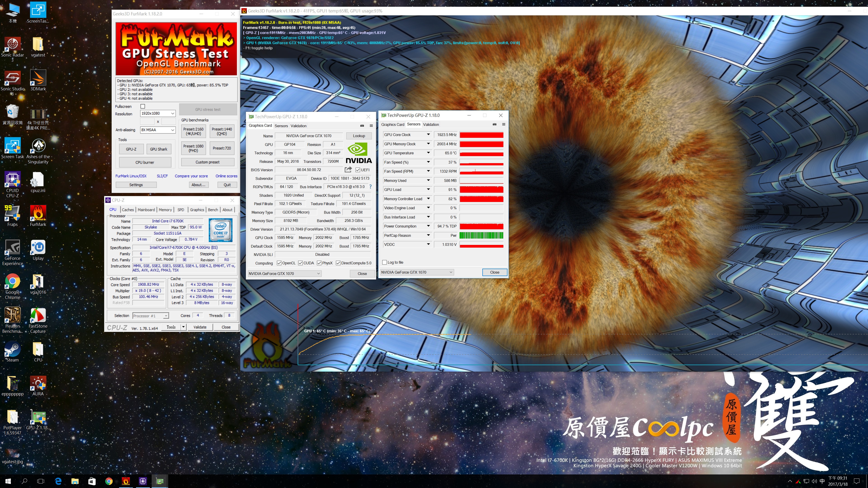Toggle the Fullscreen checkbox in FurMark
The width and height of the screenshot is (868, 488).
tap(143, 106)
